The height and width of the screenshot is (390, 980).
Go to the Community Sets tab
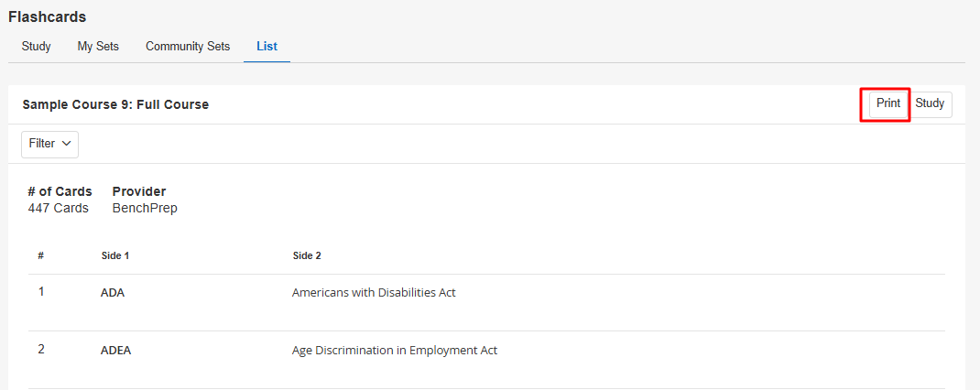point(188,47)
